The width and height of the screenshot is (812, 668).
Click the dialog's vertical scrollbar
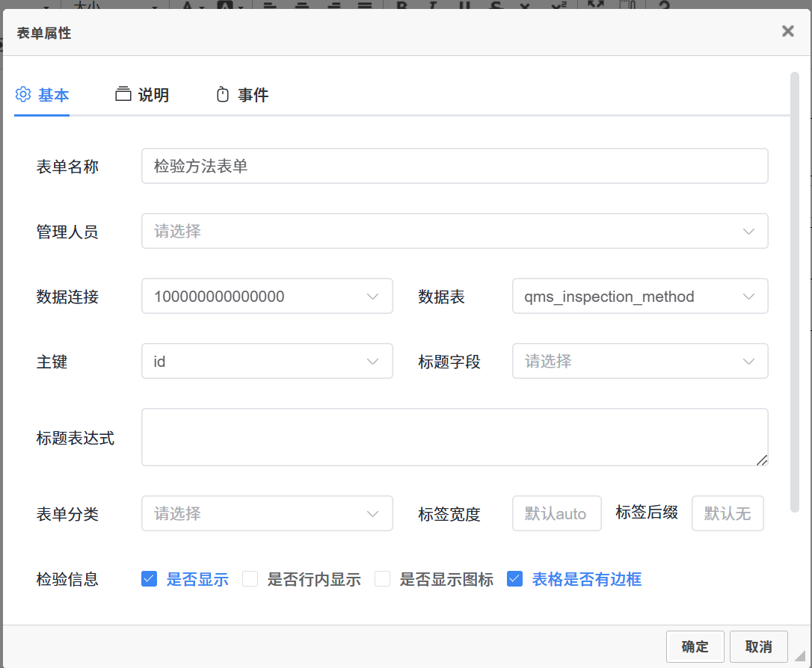click(x=794, y=291)
